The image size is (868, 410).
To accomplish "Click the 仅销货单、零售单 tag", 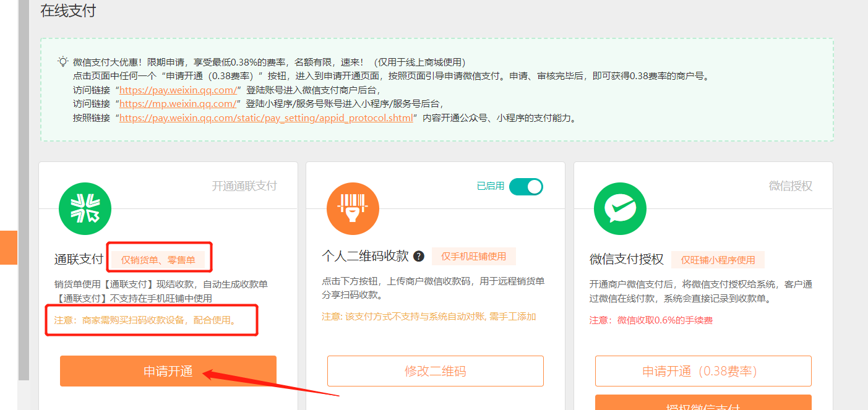I will [158, 260].
